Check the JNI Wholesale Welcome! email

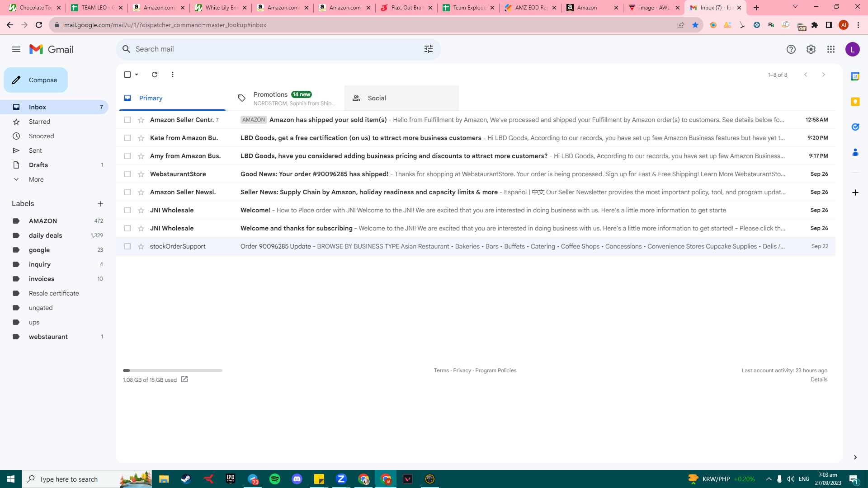coord(127,210)
